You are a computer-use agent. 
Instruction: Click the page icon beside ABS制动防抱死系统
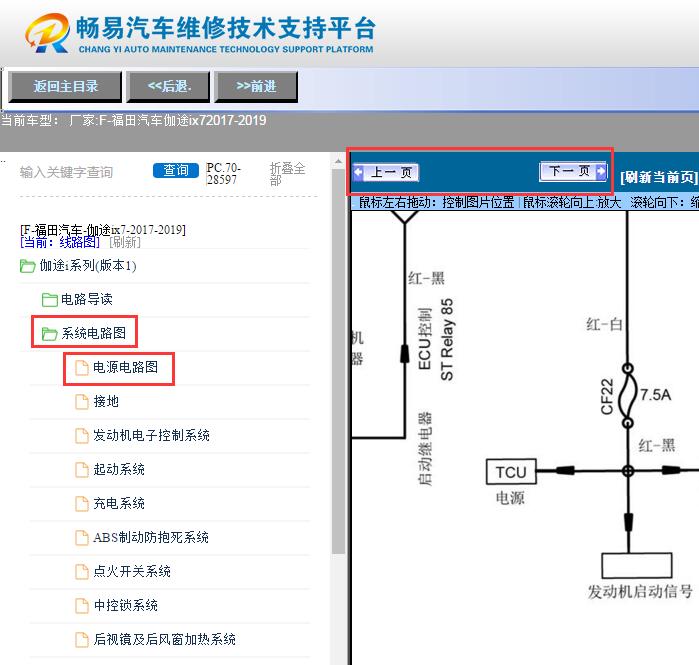click(x=82, y=538)
